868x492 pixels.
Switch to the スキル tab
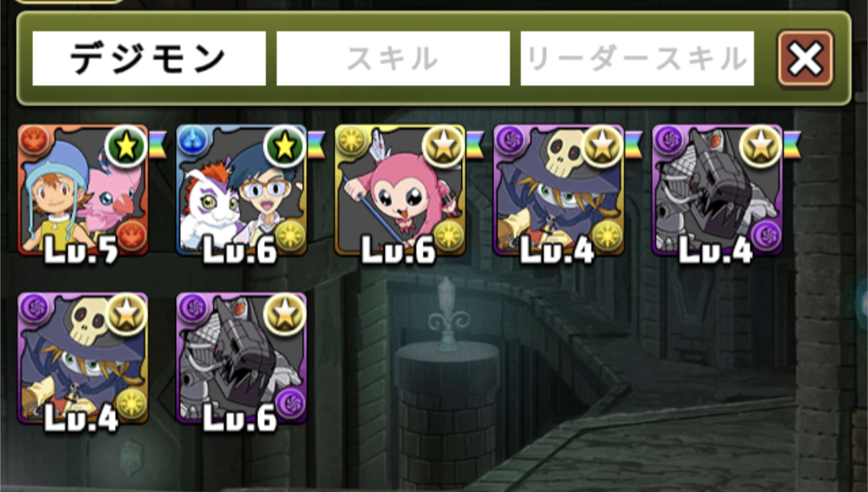pyautogui.click(x=393, y=59)
